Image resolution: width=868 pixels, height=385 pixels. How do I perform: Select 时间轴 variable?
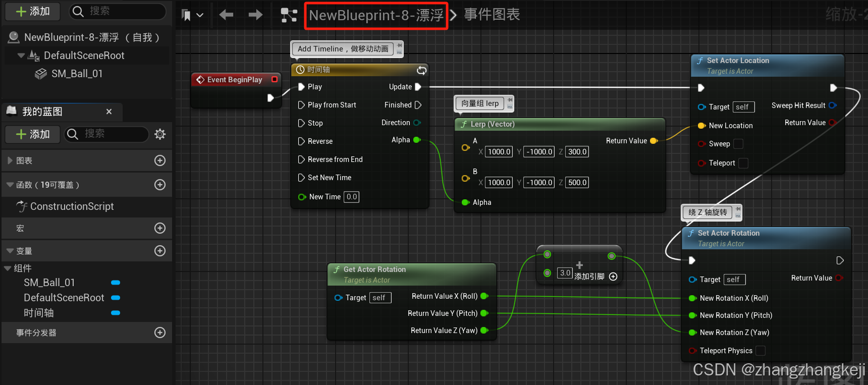tap(39, 313)
